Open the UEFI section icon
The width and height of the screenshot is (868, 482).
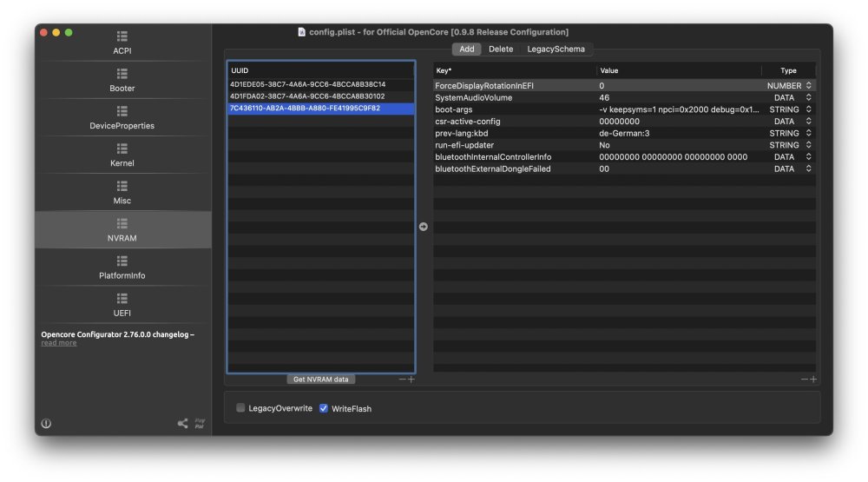point(122,299)
